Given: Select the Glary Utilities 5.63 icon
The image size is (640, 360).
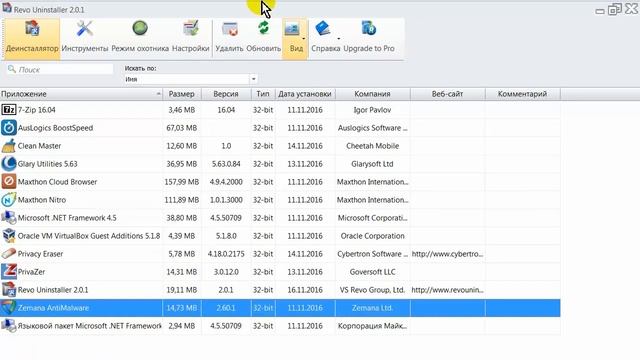Looking at the screenshot, I should point(9,164).
